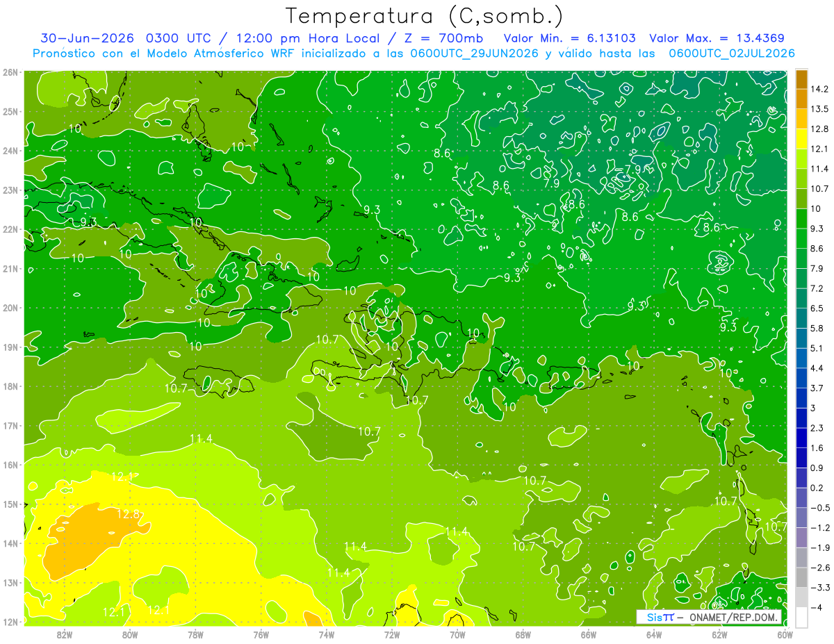Click the latitude axis label "24N"

pyautogui.click(x=10, y=151)
